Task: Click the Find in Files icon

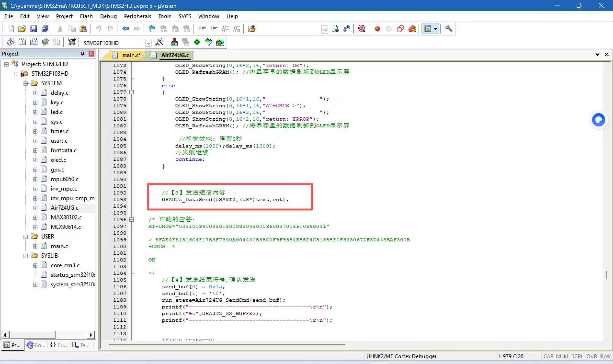Action: pyautogui.click(x=252, y=29)
